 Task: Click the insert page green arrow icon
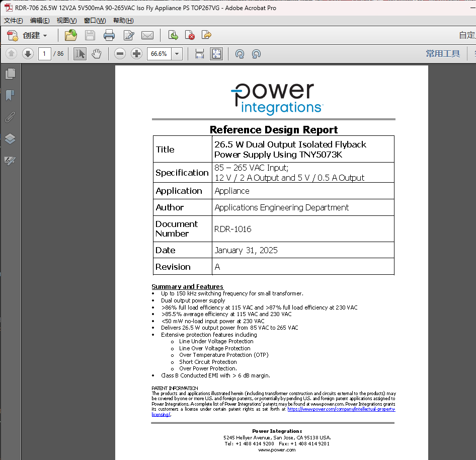[x=173, y=35]
